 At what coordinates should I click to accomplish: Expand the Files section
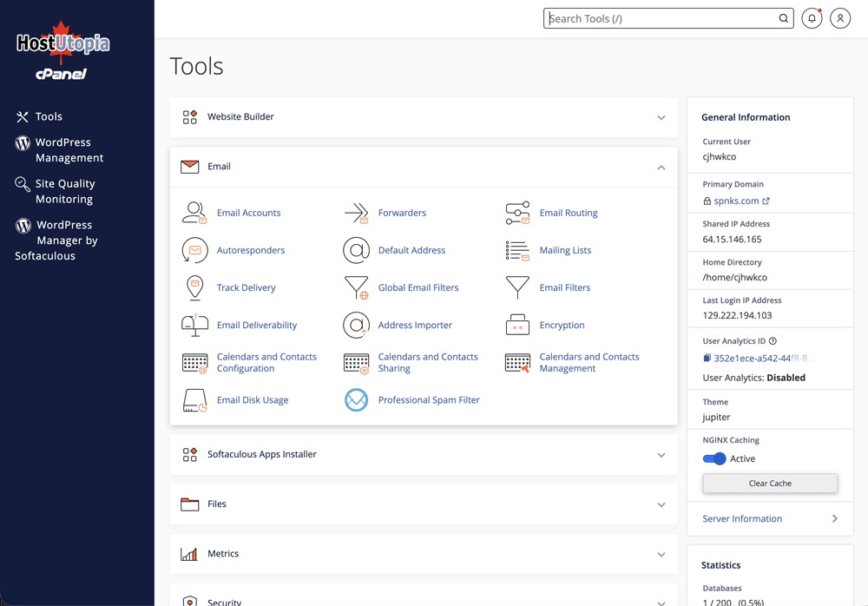click(x=661, y=504)
